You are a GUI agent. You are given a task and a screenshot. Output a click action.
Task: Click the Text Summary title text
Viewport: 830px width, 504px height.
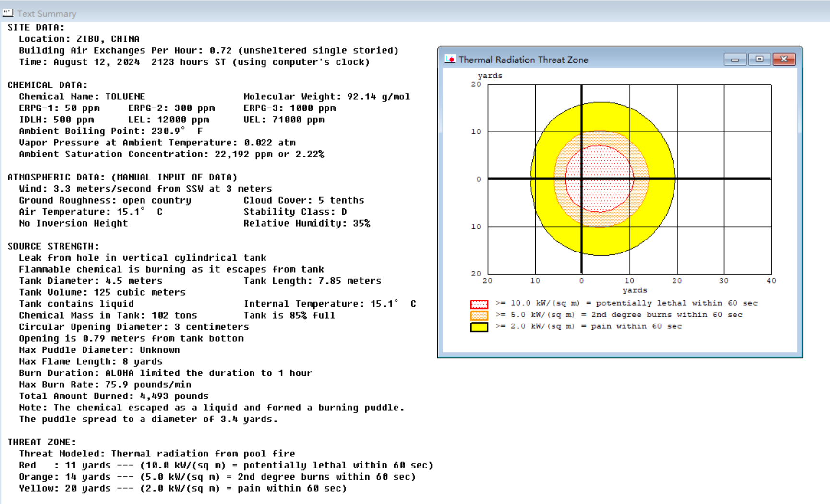[47, 13]
